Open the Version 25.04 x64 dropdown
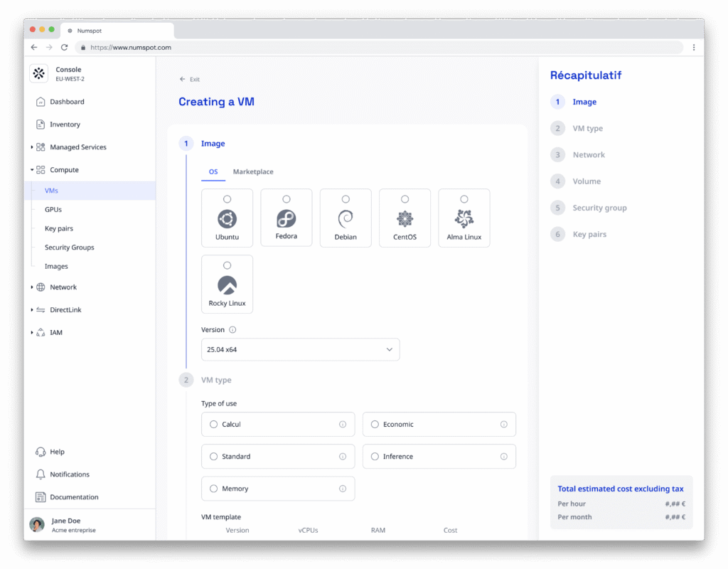This screenshot has width=728, height=569. click(300, 349)
